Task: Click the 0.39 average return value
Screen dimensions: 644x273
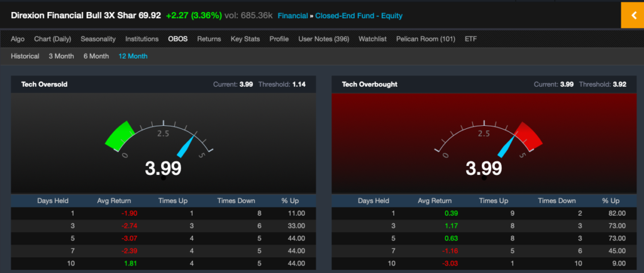Action: pyautogui.click(x=451, y=213)
